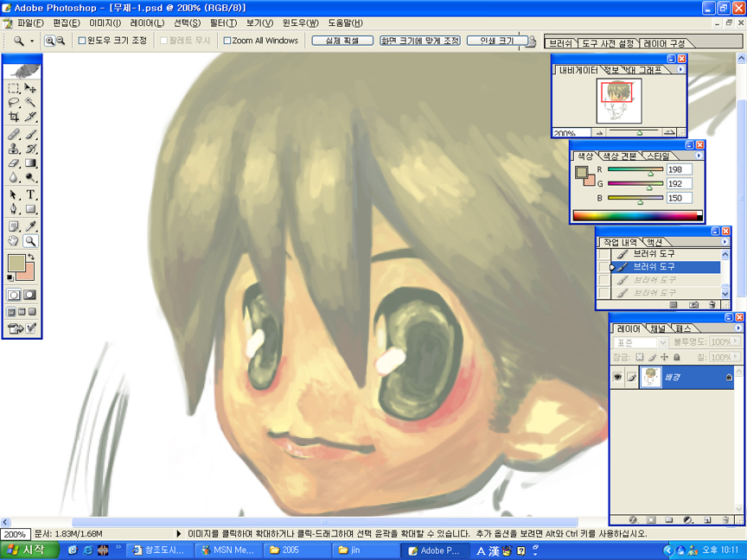
Task: Open the History palette flyout menu
Action: (x=725, y=242)
